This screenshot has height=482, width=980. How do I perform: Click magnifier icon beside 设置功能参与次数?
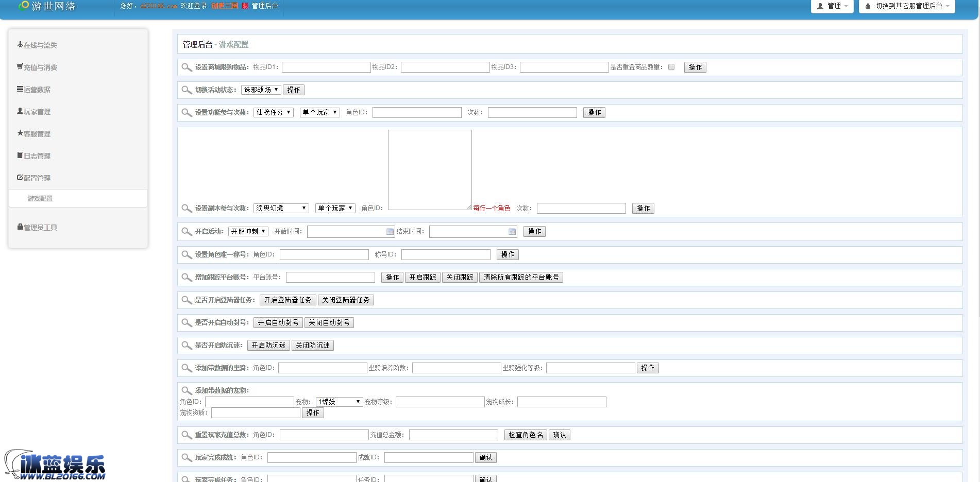[x=187, y=113]
